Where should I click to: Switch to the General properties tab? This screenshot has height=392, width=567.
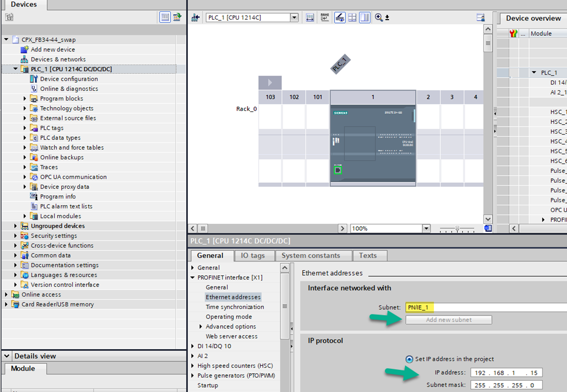coord(210,255)
